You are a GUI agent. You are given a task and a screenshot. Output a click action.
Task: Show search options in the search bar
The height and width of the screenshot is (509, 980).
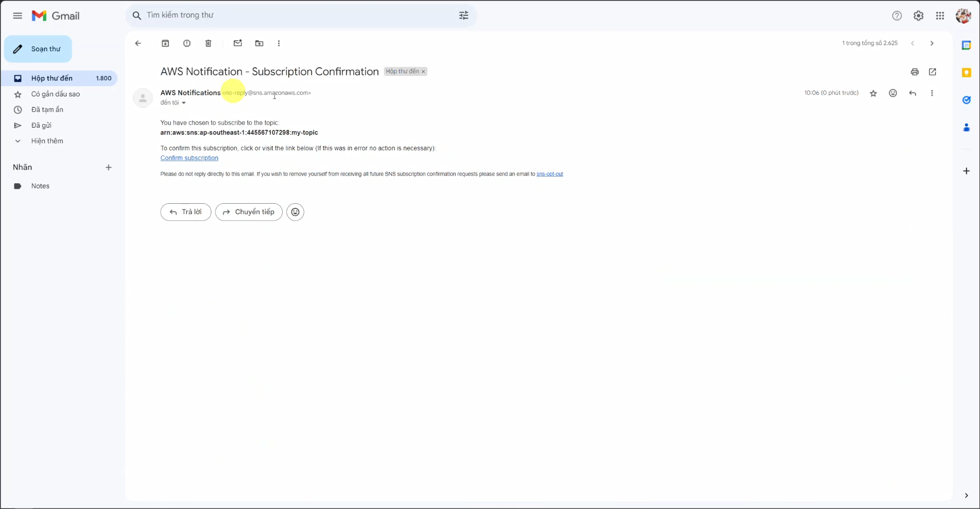463,15
